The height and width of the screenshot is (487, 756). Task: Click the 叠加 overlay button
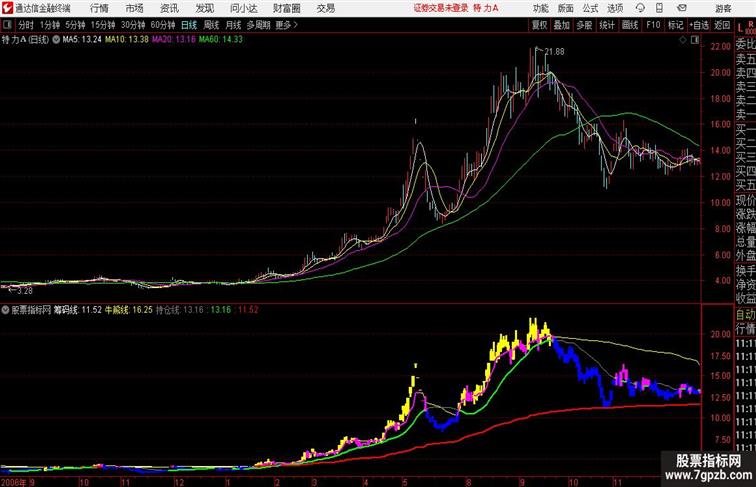point(562,25)
